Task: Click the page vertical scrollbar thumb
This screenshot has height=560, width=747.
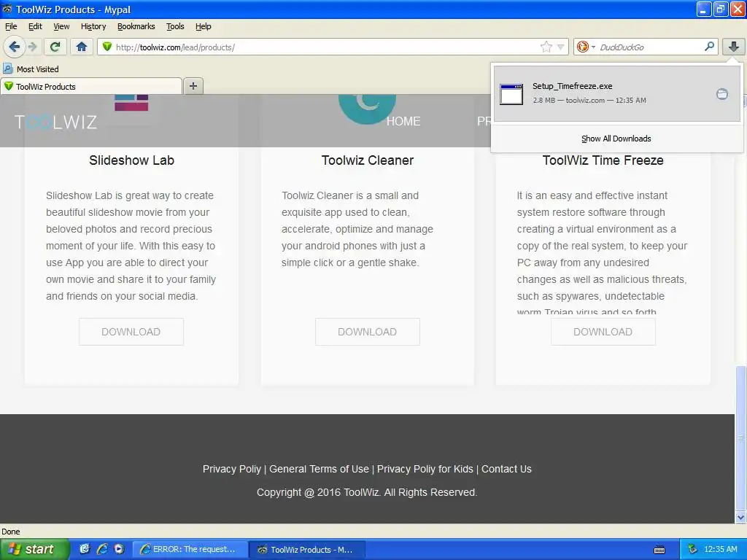Action: [740, 438]
